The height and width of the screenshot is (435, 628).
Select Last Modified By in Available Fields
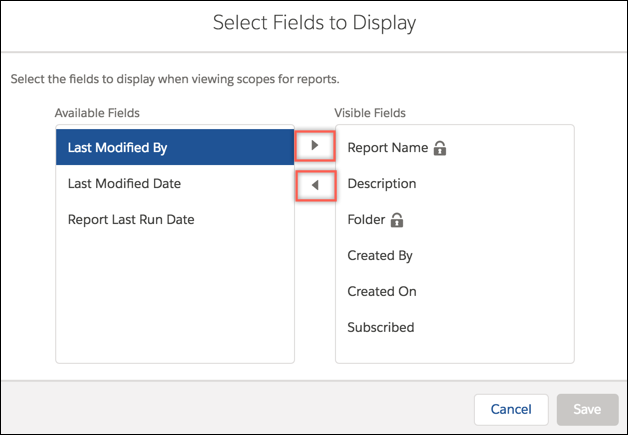coord(175,147)
